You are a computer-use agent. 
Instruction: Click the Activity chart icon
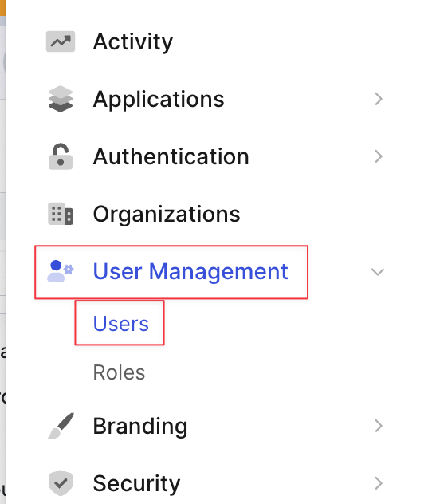pos(61,41)
